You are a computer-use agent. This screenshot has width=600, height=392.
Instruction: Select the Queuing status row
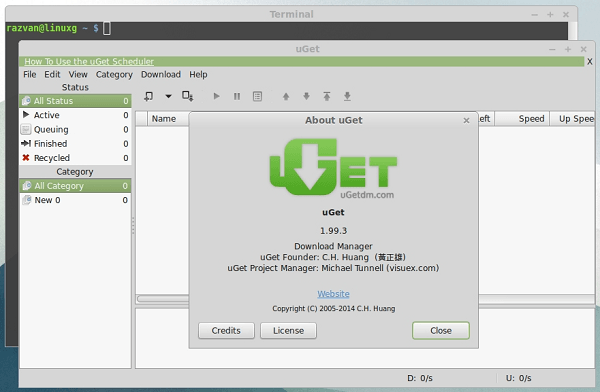pos(75,129)
